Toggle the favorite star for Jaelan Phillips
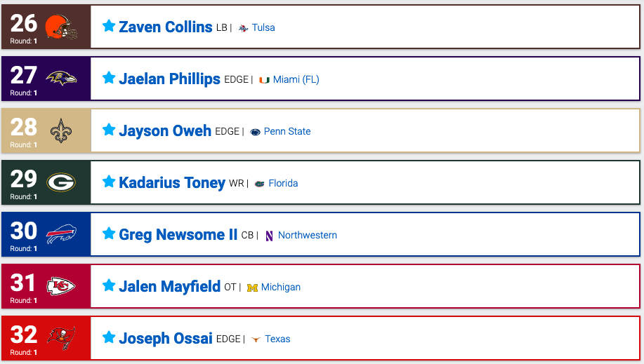The width and height of the screenshot is (644, 364). point(109,78)
